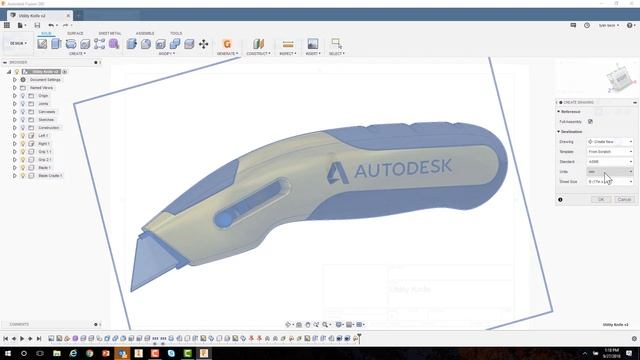The width and height of the screenshot is (640, 360).
Task: Hide the Right:1 component
Action: coord(23,144)
